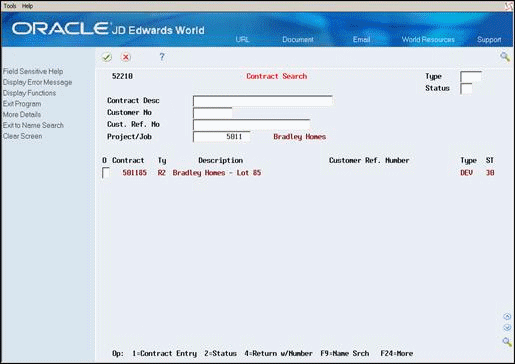Click description Bradley Homes - Lot 85

217,173
